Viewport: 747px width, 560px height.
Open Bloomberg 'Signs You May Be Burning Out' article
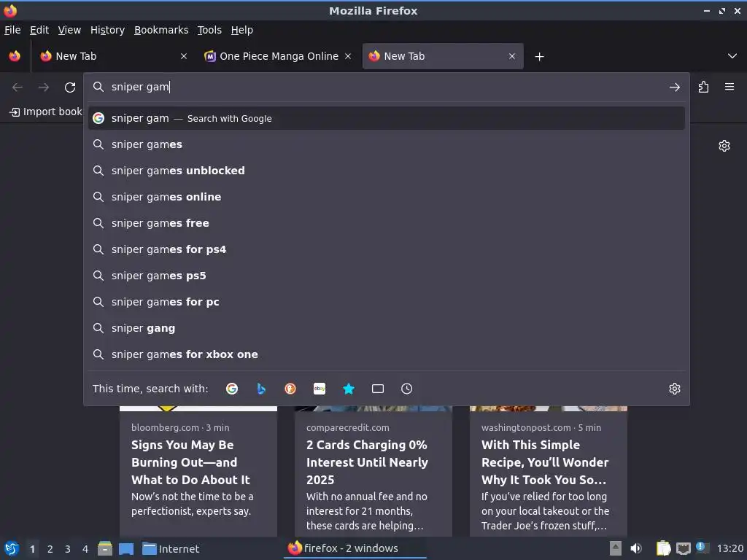pyautogui.click(x=198, y=472)
